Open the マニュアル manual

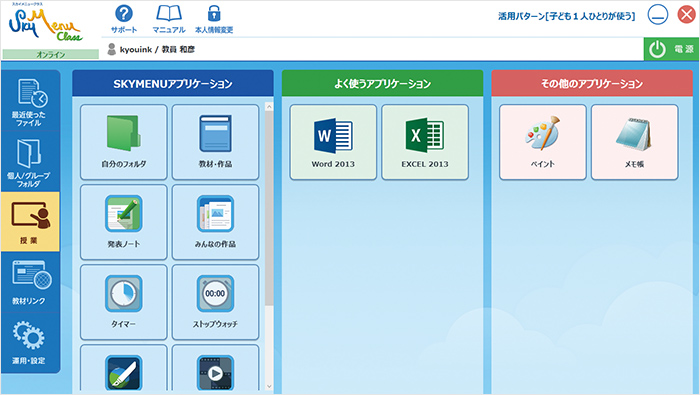pos(169,19)
